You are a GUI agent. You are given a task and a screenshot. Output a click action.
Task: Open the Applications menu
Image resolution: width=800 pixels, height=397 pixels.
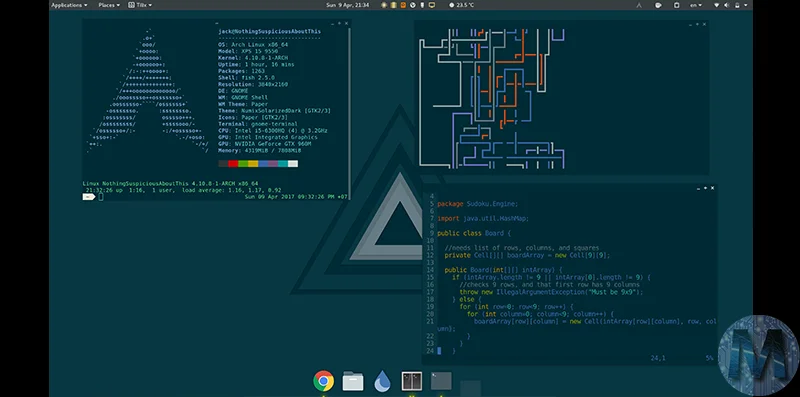pyautogui.click(x=69, y=5)
